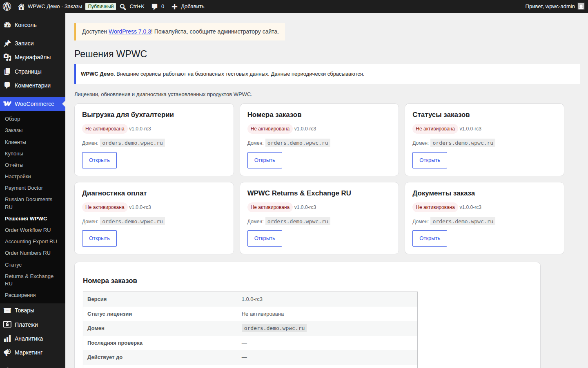Click the WordPress logo icon
This screenshot has width=588, height=368.
click(7, 7)
